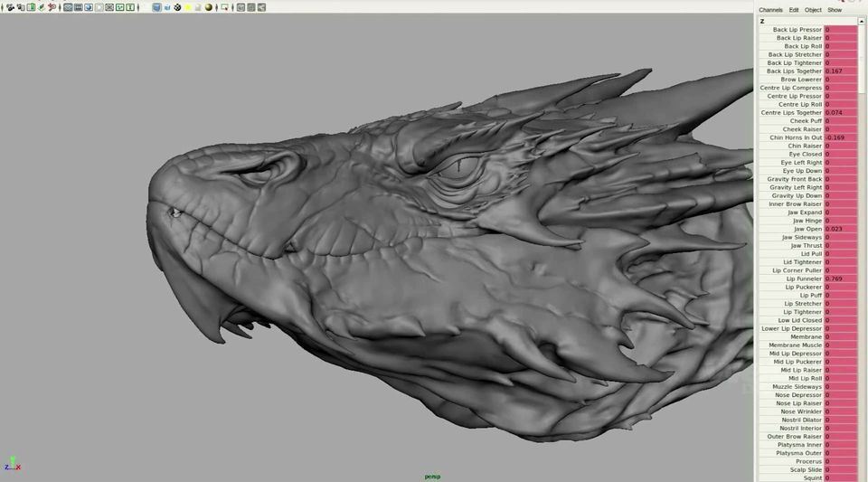Viewport: 868px width, 482px height.
Task: Click the 2D Pan/Zoom icon
Action: [52, 7]
